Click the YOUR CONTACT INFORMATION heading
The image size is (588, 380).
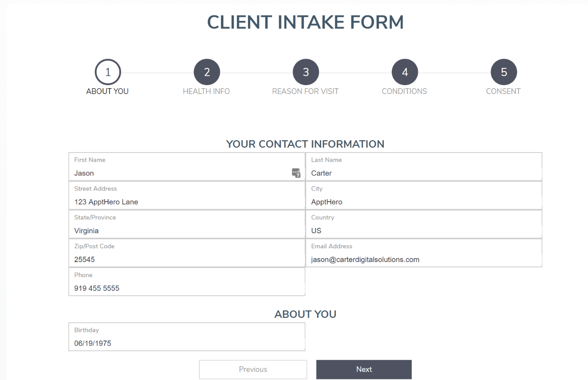(305, 144)
